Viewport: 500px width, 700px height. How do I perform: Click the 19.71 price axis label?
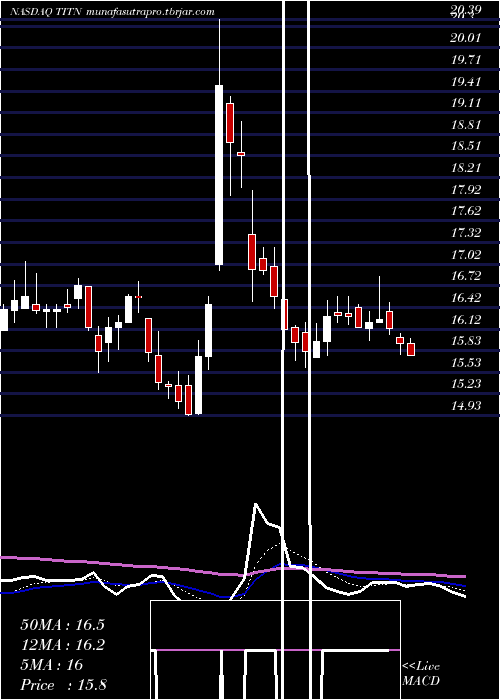pos(466,59)
